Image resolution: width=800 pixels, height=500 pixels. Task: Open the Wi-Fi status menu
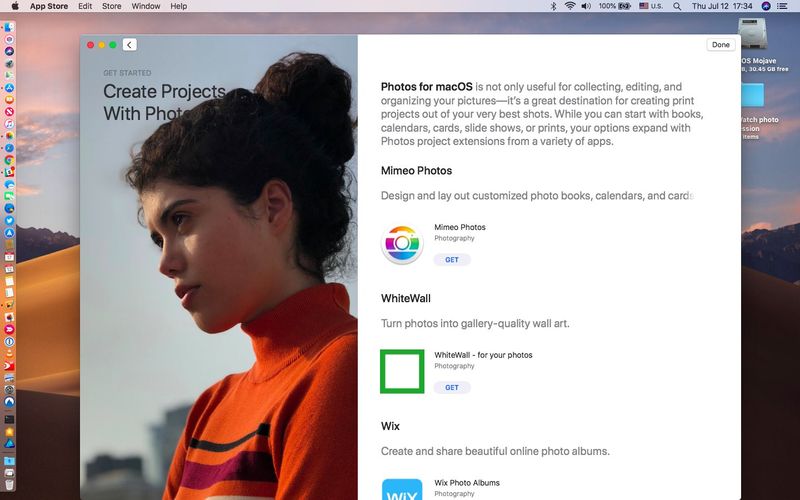pyautogui.click(x=570, y=6)
